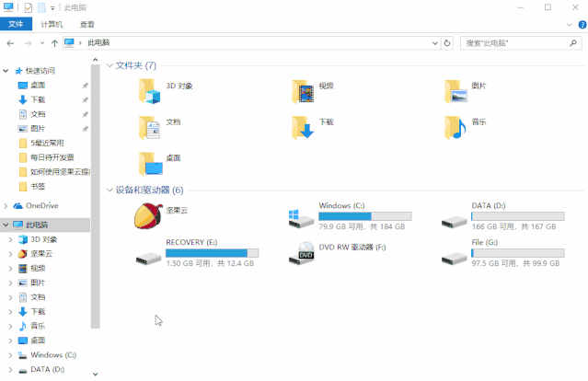Screen dimensions: 588x381
Task: Collapse the 设备和驱动器 (6) group
Action: click(x=110, y=190)
